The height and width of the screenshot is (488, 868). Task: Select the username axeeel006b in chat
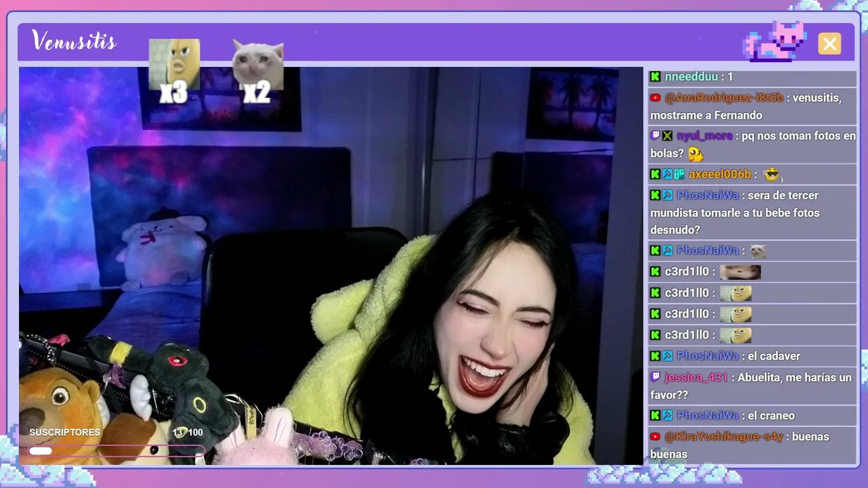coord(720,174)
